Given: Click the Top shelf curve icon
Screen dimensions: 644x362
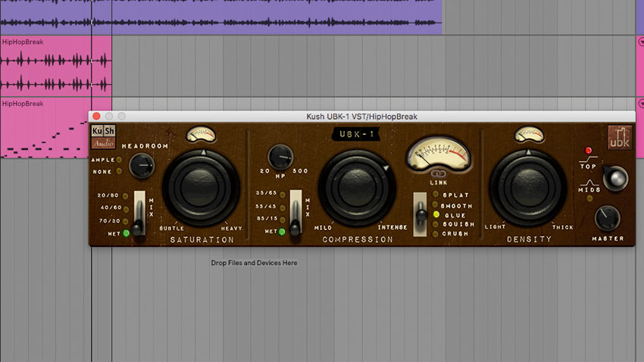Looking at the screenshot, I should [588, 158].
